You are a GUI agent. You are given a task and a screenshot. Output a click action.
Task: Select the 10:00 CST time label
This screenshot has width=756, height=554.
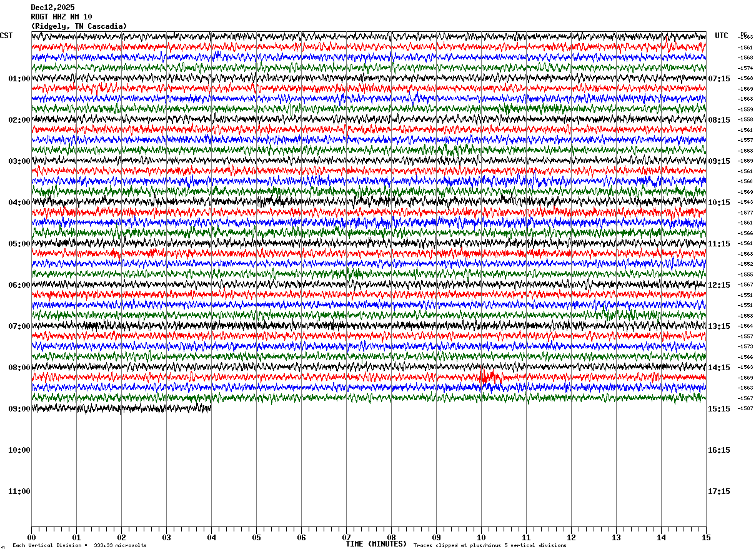19,450
